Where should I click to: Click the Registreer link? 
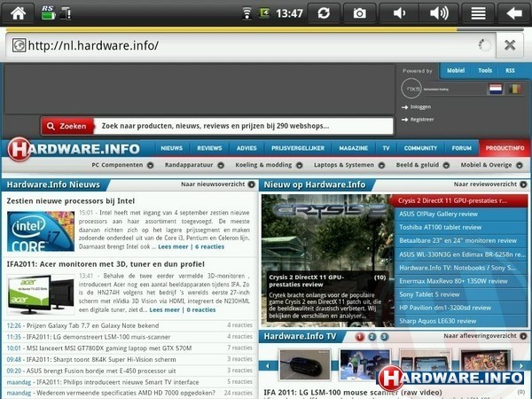coord(422,120)
